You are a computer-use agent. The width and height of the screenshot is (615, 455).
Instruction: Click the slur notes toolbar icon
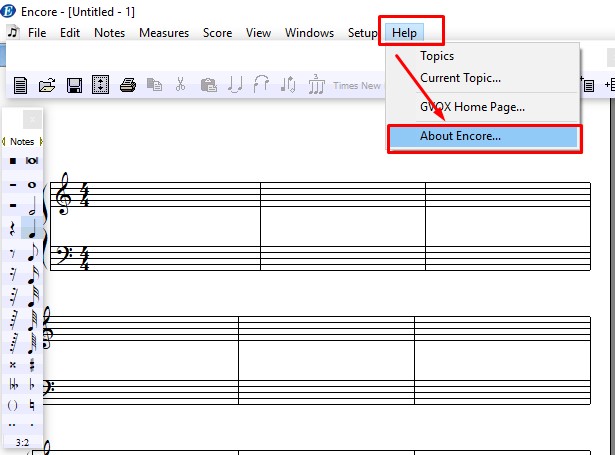(261, 84)
